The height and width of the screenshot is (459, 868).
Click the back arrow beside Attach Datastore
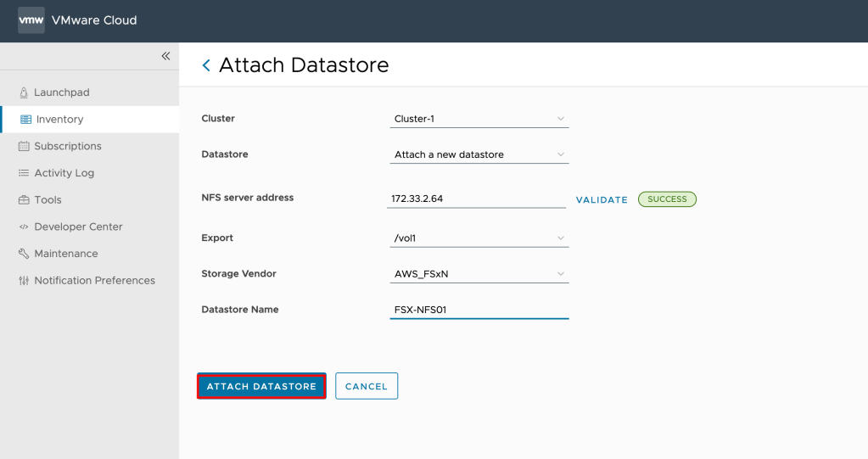pyautogui.click(x=206, y=65)
